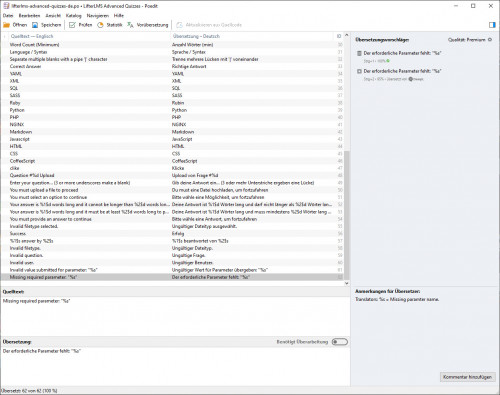Image resolution: width=500 pixels, height=395 pixels.
Task: Select the 'Language / Syntax' row
Action: point(172,52)
